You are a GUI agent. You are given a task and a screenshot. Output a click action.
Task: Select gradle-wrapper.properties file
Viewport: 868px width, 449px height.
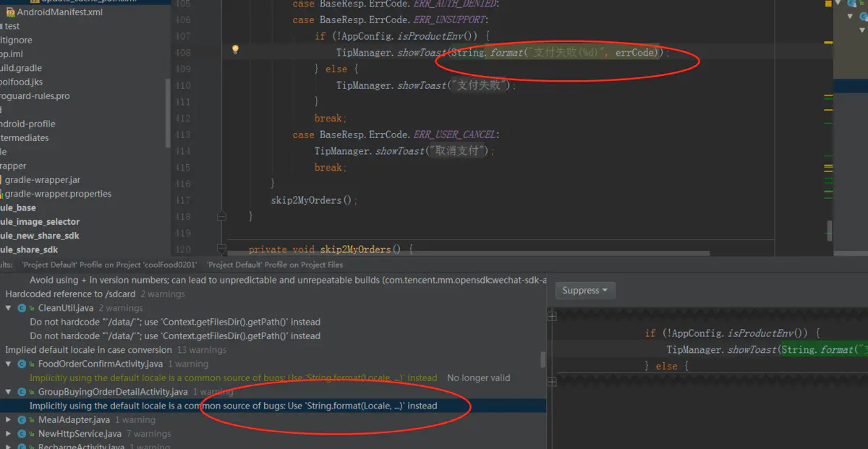(58, 194)
